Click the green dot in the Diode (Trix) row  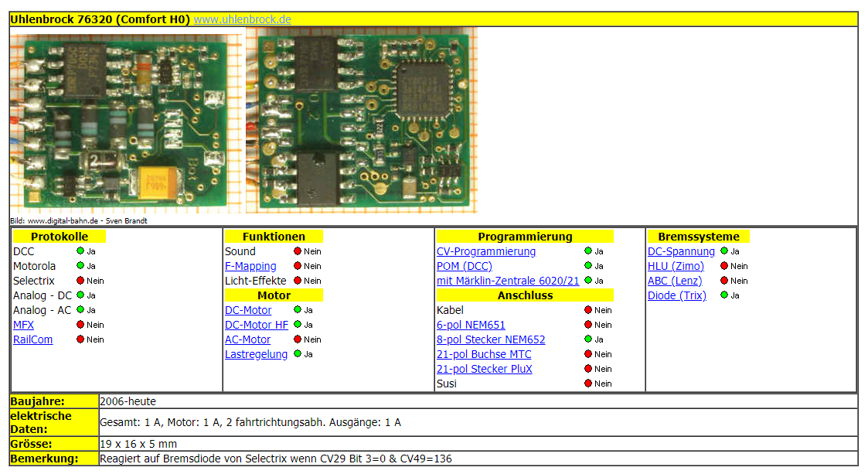pyautogui.click(x=723, y=295)
